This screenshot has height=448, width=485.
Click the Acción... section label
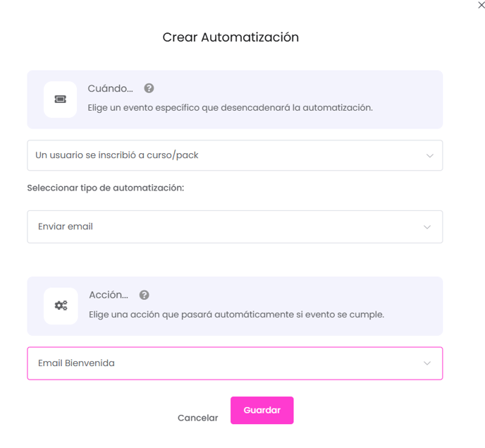click(109, 295)
